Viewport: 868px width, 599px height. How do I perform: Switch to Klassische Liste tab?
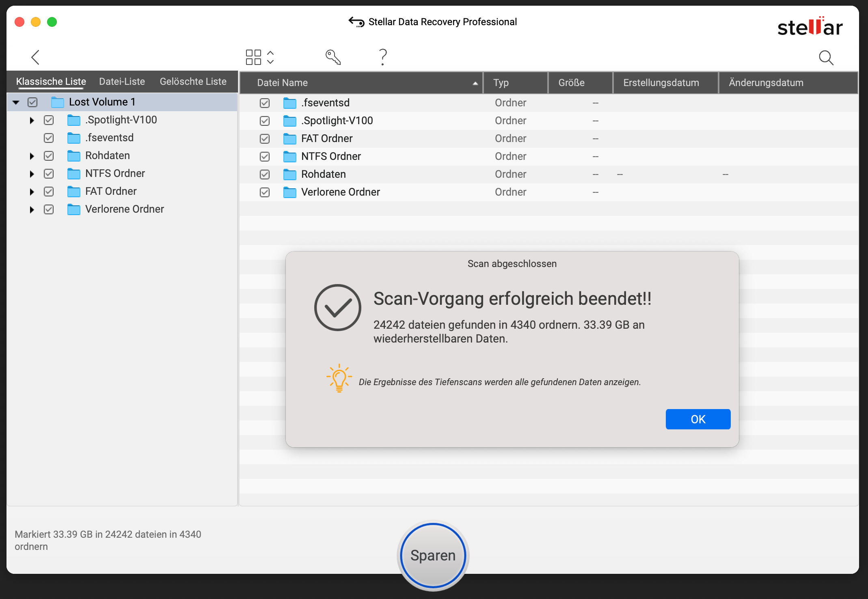tap(51, 82)
